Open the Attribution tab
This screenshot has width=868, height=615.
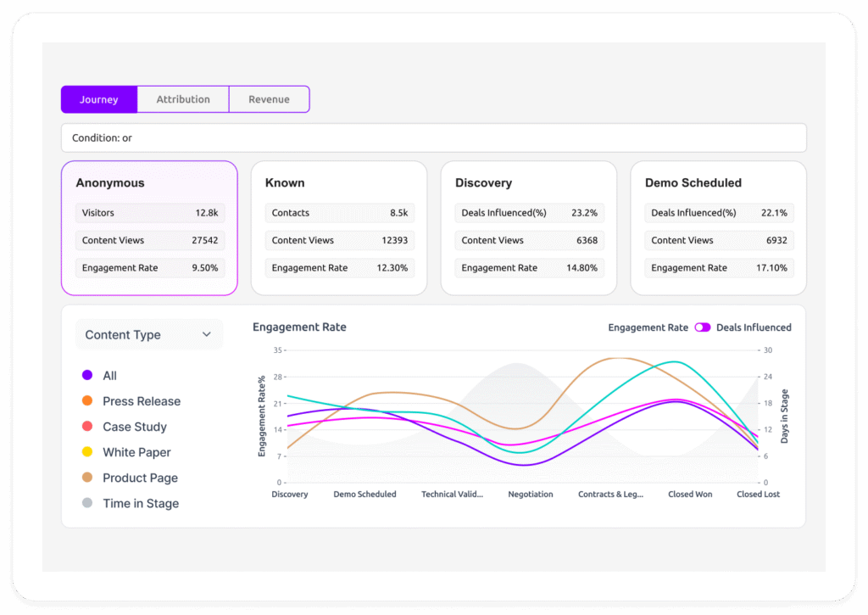pyautogui.click(x=183, y=99)
